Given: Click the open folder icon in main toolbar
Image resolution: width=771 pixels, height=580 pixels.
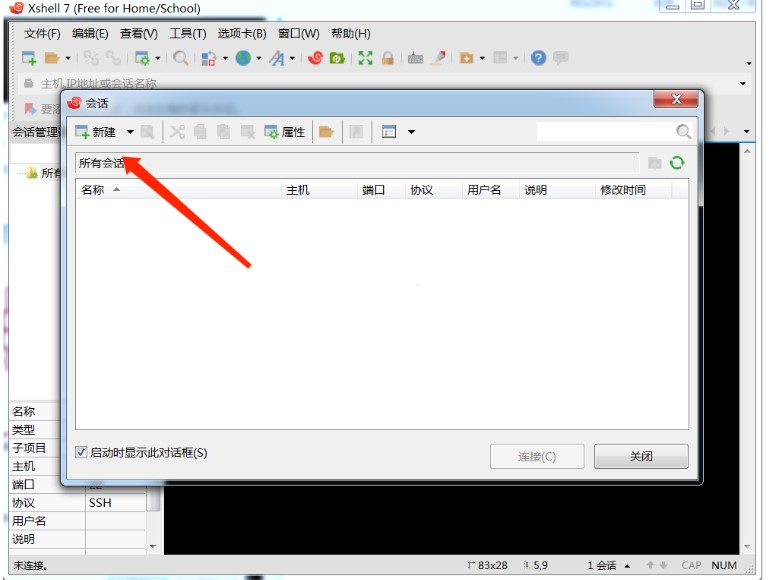Looking at the screenshot, I should (52, 58).
